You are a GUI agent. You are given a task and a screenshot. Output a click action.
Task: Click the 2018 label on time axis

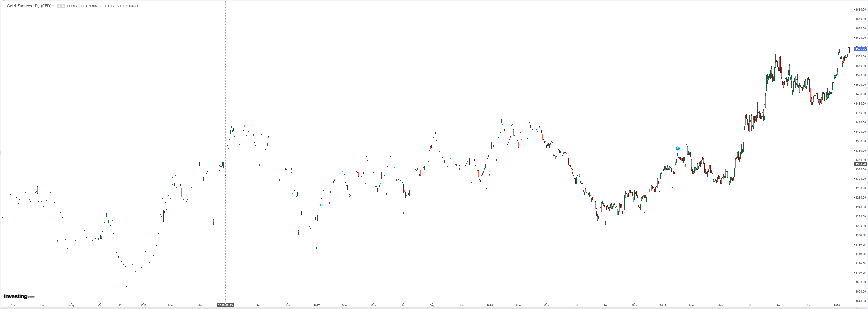490,305
